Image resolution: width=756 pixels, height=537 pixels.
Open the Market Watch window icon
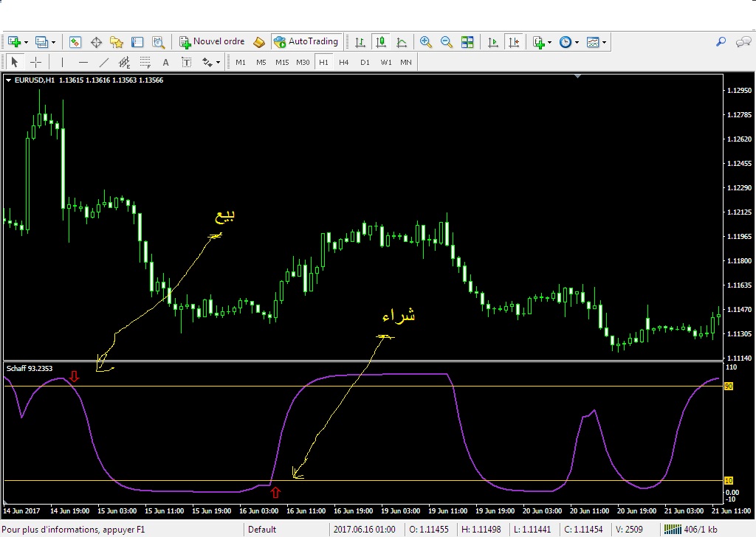tap(75, 42)
